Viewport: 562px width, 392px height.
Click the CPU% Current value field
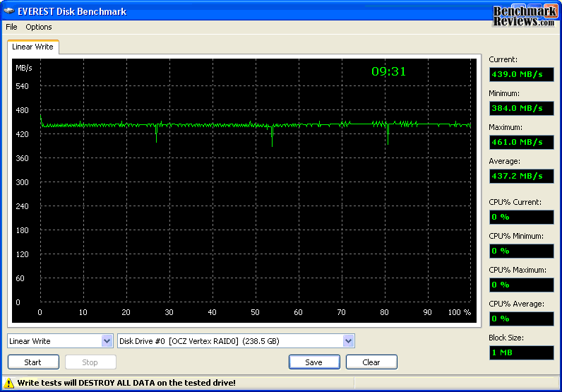[521, 217]
